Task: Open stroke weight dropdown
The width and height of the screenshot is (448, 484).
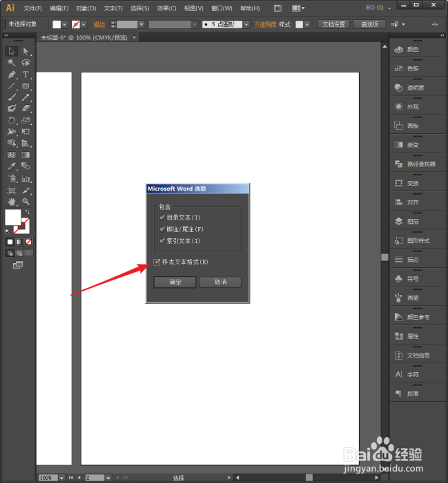Action: click(142, 24)
